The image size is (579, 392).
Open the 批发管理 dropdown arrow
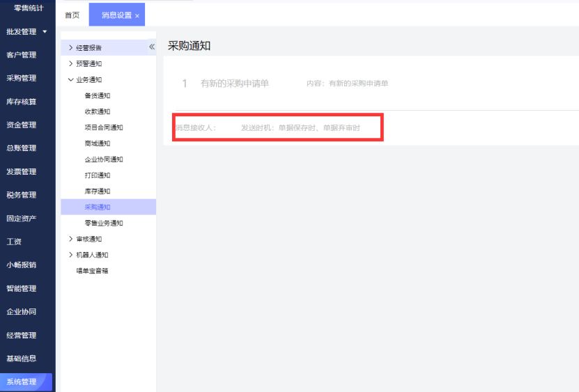coord(45,31)
